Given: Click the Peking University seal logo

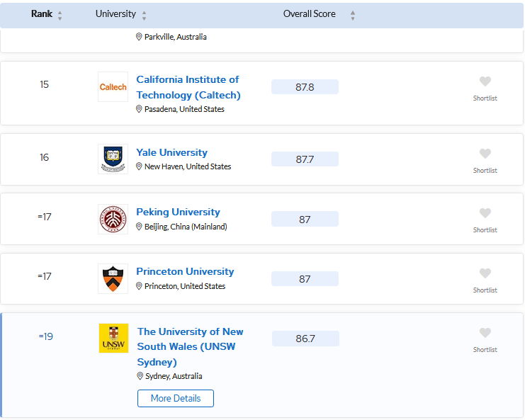Looking at the screenshot, I should click(x=113, y=219).
